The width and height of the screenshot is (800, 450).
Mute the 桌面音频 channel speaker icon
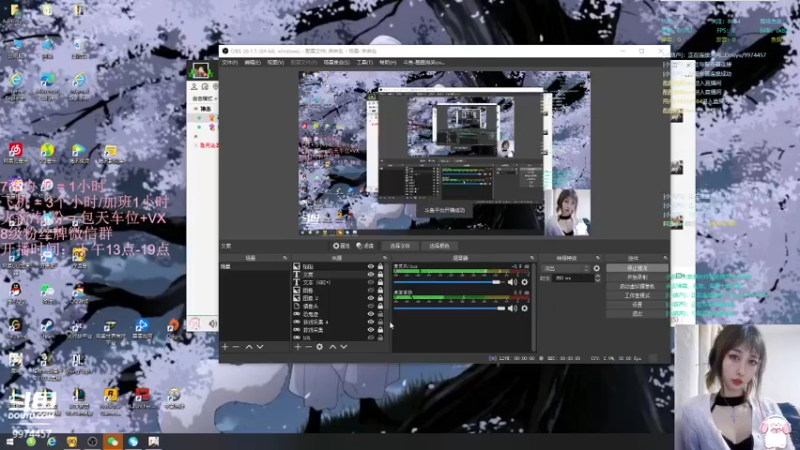coord(512,308)
